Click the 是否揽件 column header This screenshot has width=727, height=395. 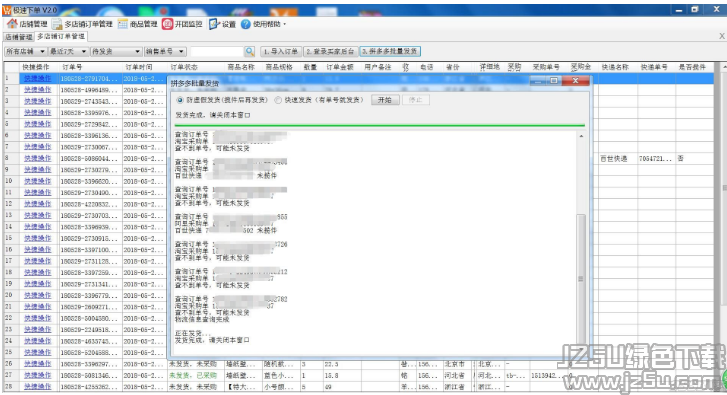coord(694,67)
